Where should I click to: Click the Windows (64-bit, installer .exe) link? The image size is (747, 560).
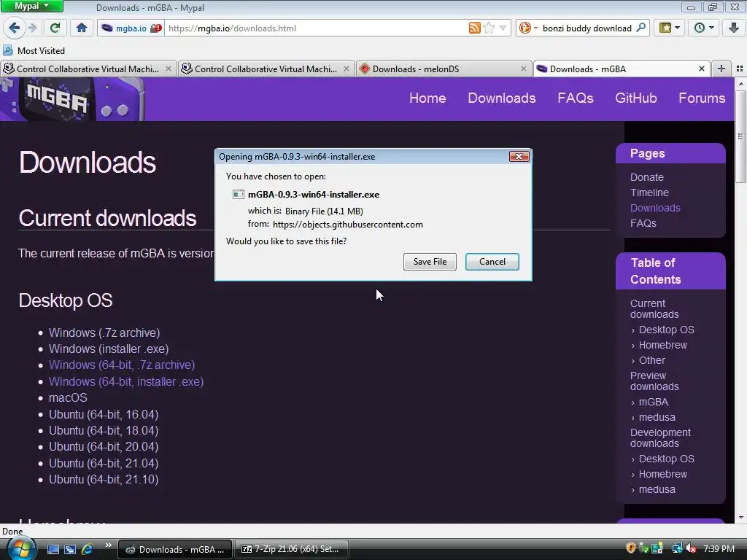(x=126, y=381)
